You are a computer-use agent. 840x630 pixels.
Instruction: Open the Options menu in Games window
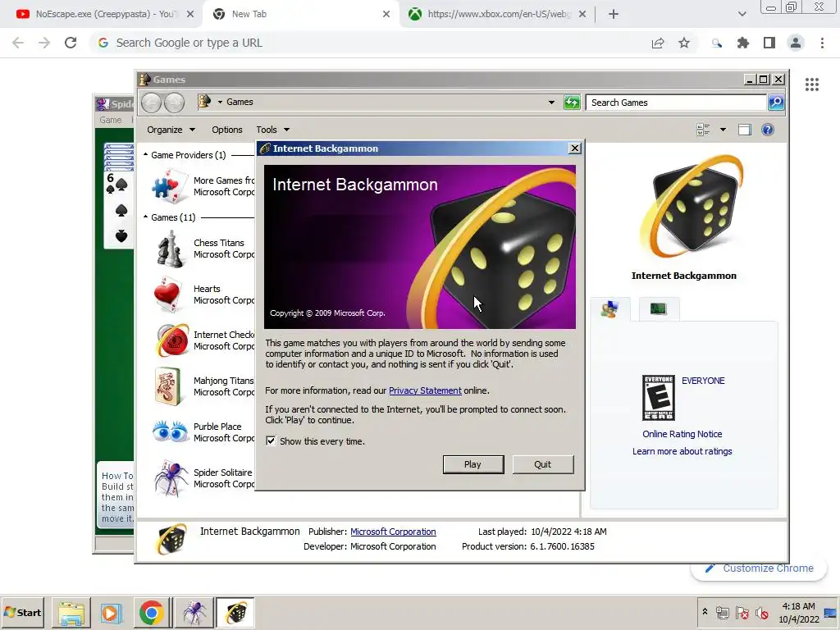226,130
